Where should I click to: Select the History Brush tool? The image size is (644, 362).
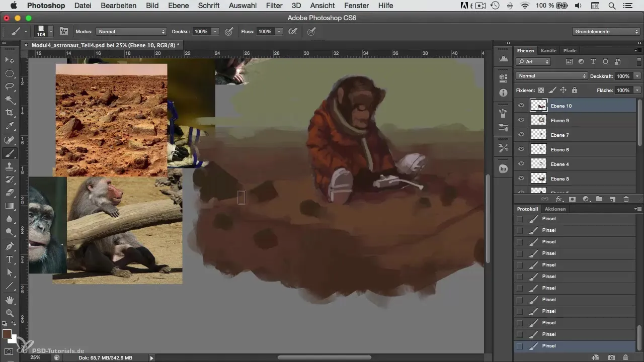point(10,179)
